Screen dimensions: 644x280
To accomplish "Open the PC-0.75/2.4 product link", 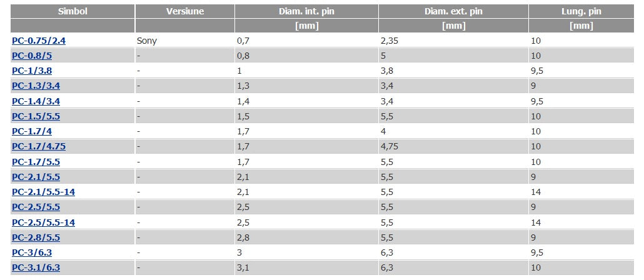I will click(x=39, y=41).
